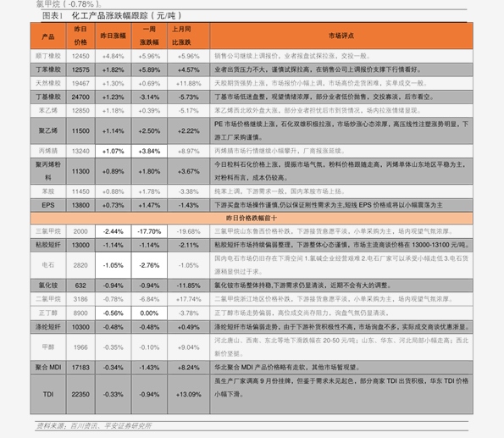Select the +13.09% cell
The width and height of the screenshot is (504, 438).
(x=189, y=394)
